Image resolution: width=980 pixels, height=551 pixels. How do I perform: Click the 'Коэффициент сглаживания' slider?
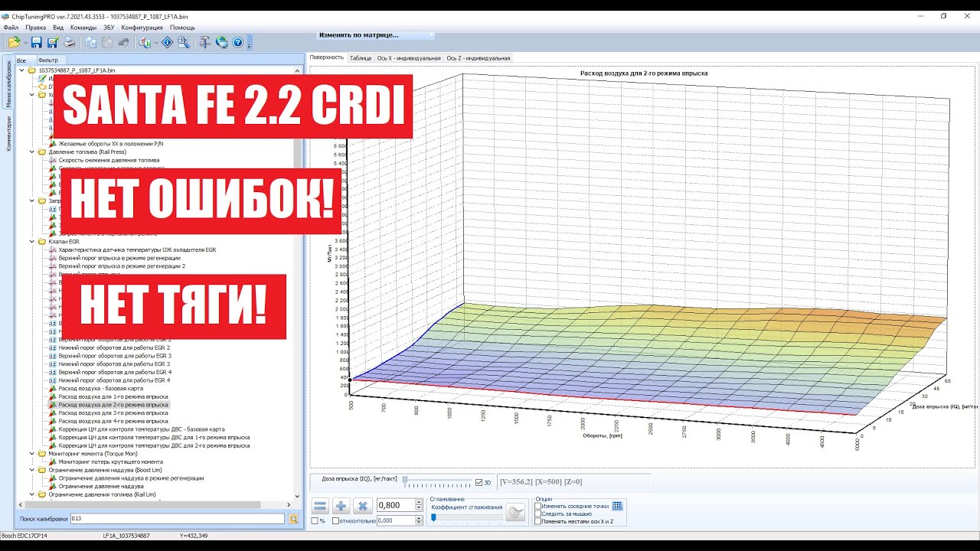[466, 518]
